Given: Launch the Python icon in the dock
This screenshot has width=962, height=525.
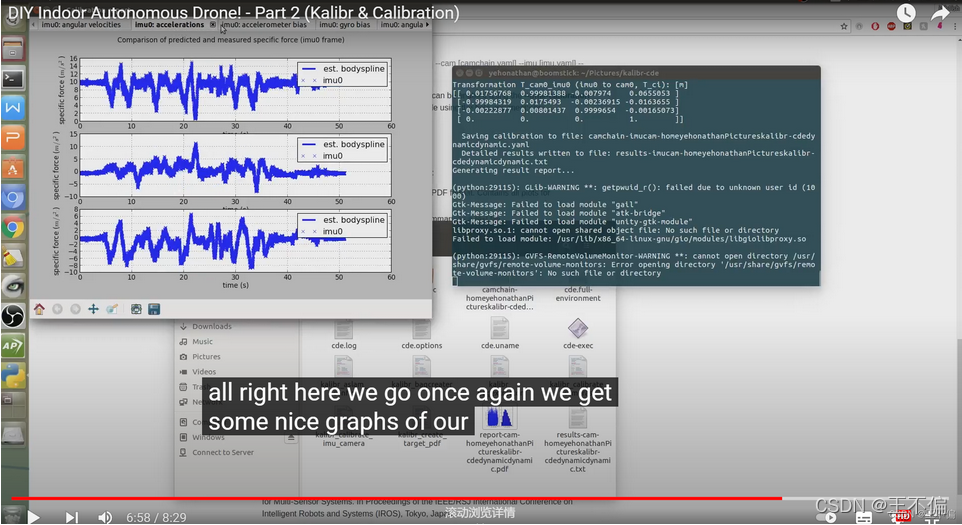Looking at the screenshot, I should tap(13, 375).
